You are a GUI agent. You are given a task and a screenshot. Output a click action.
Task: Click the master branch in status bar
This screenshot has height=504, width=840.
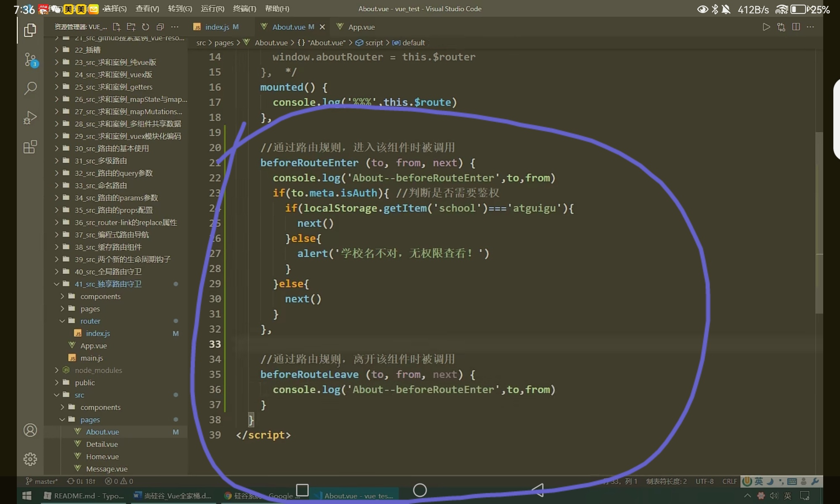pos(42,481)
